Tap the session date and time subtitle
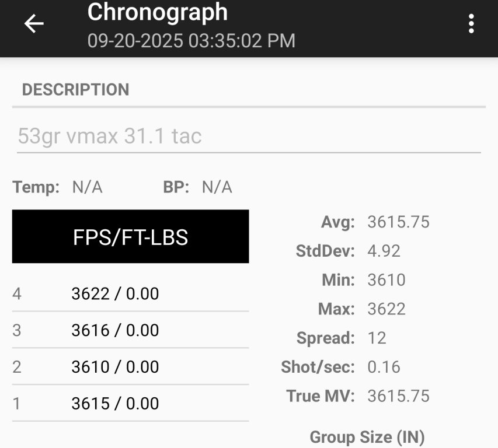Screen dimensions: 498x448 tap(191, 41)
